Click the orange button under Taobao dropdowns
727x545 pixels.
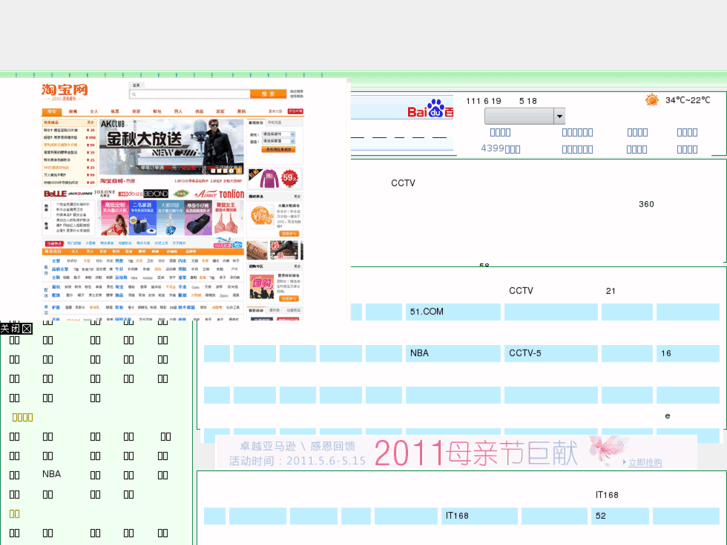[x=278, y=149]
